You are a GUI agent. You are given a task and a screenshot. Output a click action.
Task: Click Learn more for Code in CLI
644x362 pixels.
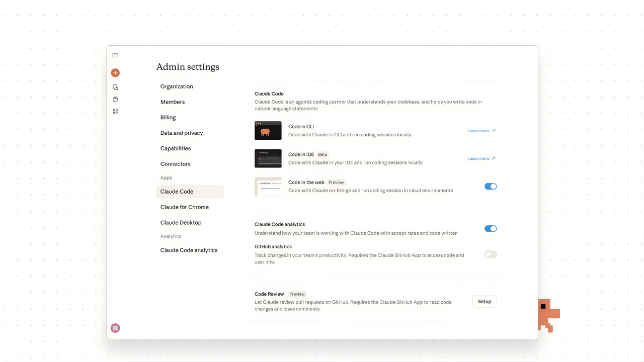tap(478, 130)
